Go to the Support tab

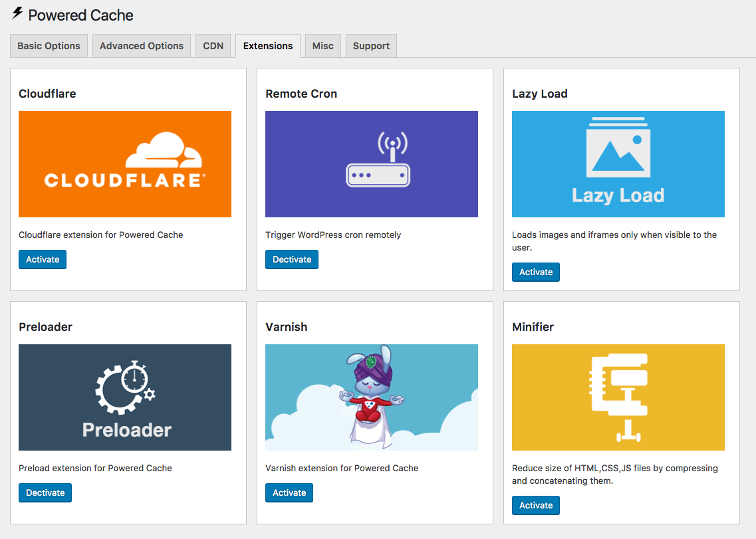370,45
